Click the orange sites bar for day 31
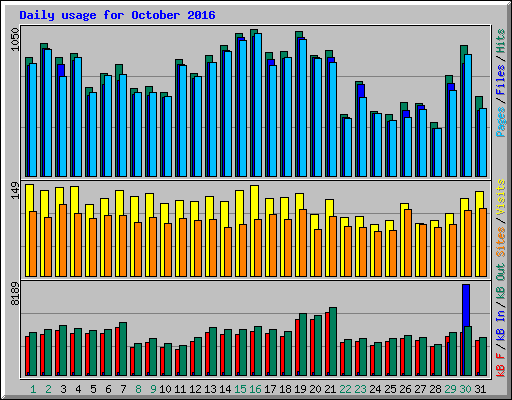Screen dimensions: 512x400 tap(483, 242)
